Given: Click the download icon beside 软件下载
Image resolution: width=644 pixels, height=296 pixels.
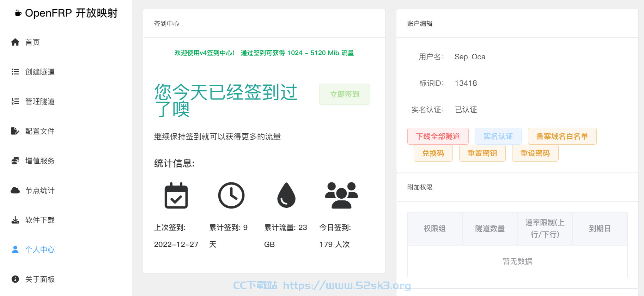Looking at the screenshot, I should (15, 220).
